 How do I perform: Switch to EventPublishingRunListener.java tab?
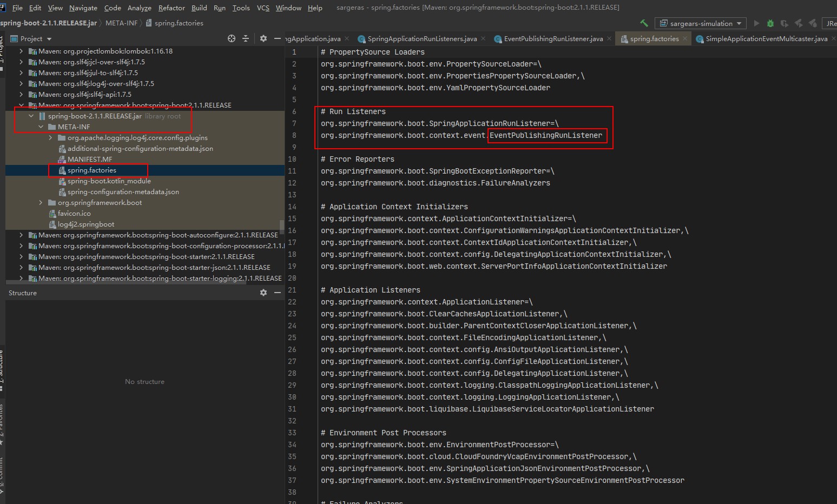click(x=553, y=38)
